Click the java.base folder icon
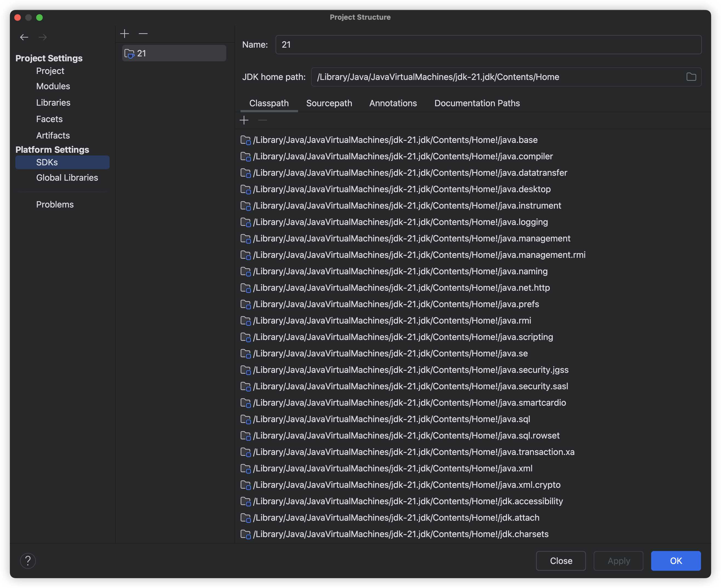 tap(245, 140)
